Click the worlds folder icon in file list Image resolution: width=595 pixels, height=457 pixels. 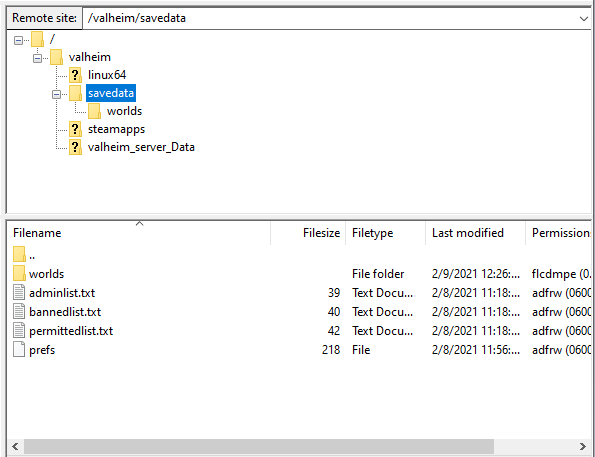19,274
